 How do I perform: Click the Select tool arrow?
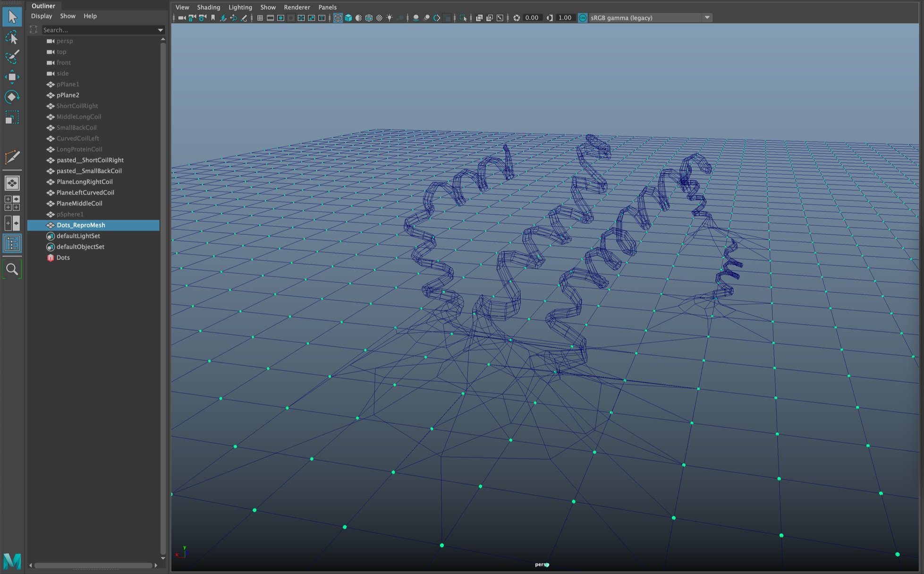point(12,17)
